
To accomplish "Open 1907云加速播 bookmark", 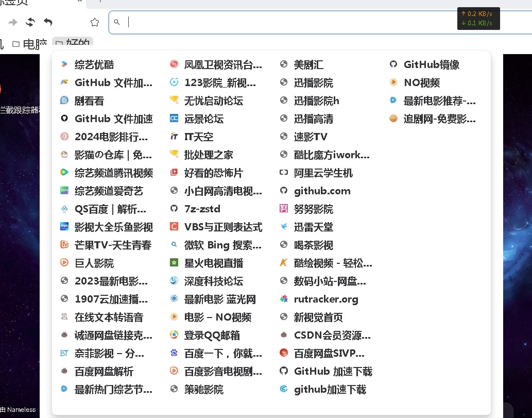I will coord(104,299).
